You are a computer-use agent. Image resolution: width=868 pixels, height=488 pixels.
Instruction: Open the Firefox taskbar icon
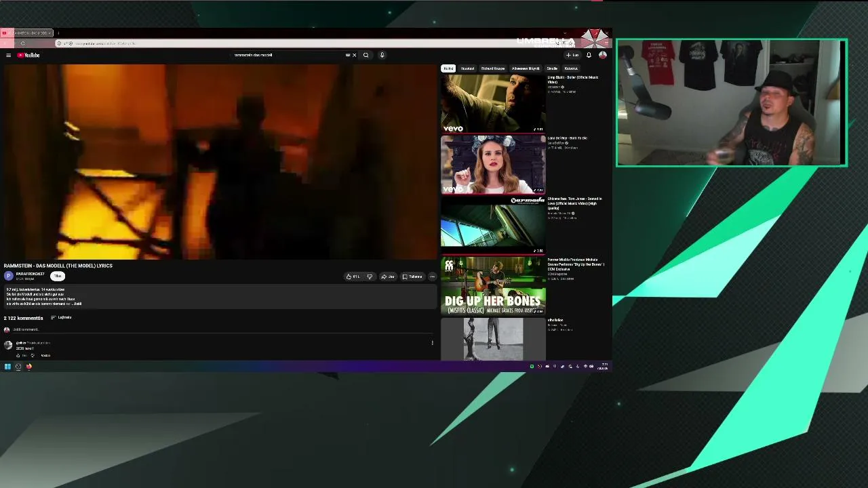[x=29, y=367]
